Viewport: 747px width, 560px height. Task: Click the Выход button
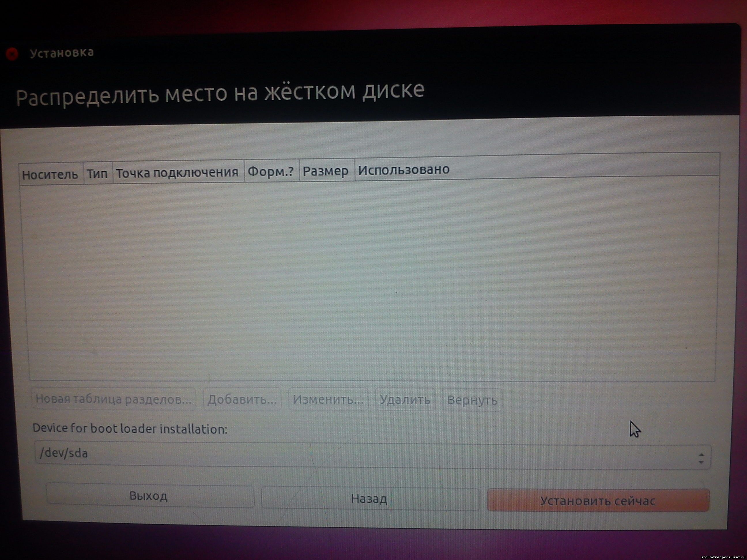tap(150, 496)
